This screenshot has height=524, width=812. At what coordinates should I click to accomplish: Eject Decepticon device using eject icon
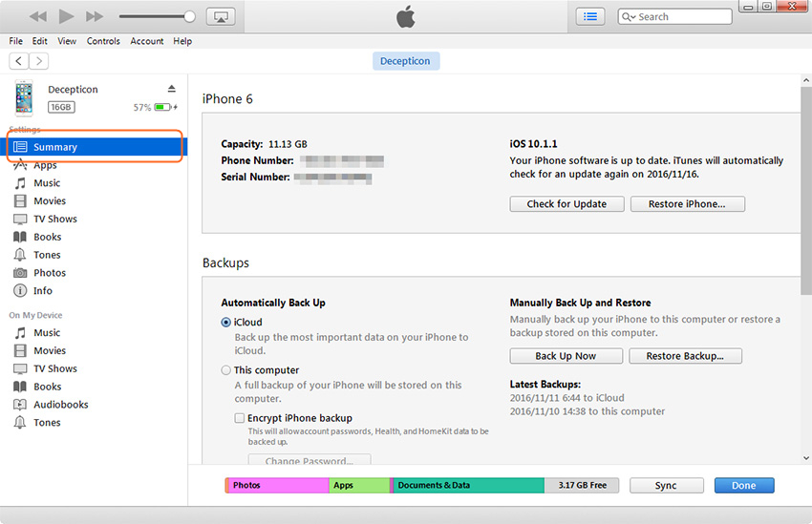click(x=172, y=89)
